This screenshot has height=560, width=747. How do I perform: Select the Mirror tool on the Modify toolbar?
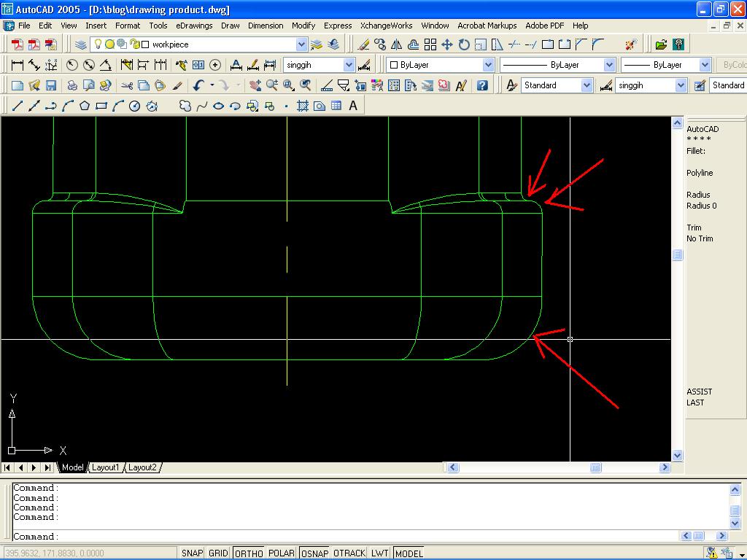(395, 45)
